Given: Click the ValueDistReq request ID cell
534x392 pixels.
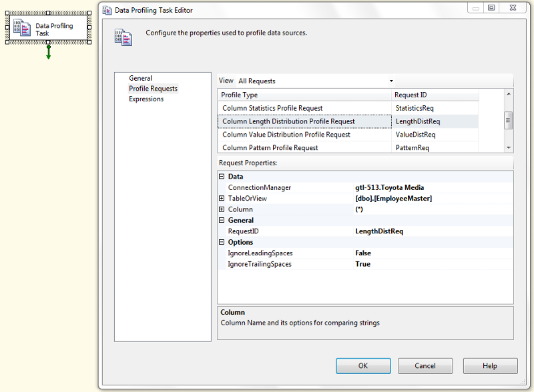Looking at the screenshot, I should coord(435,135).
